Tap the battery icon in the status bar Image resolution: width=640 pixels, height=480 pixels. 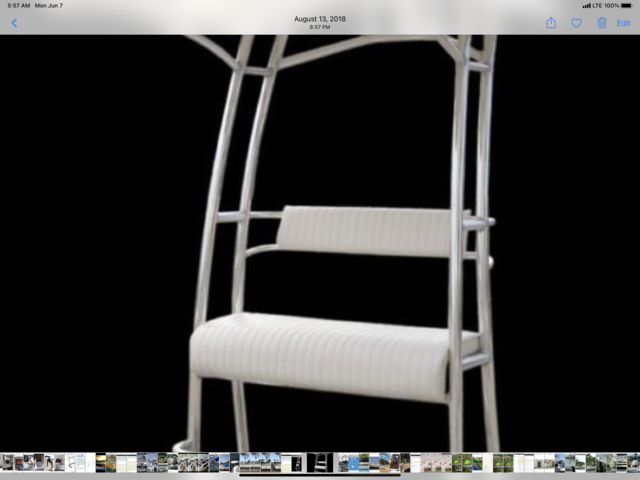pos(627,6)
